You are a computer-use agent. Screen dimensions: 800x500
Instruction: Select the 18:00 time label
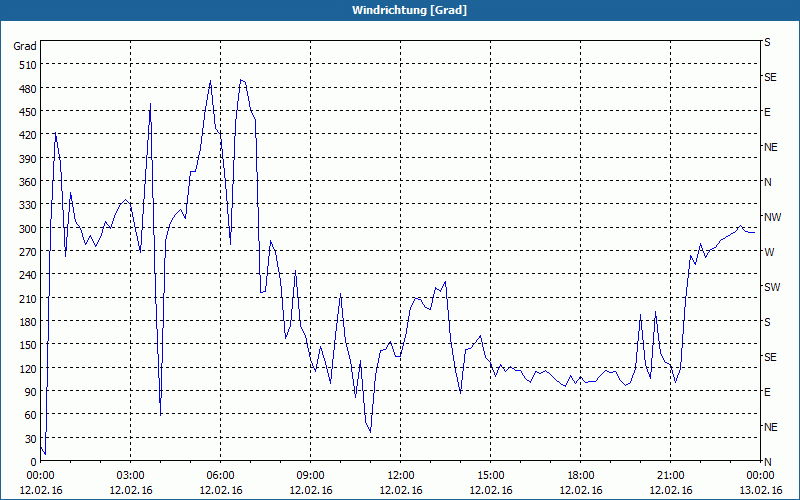click(581, 476)
